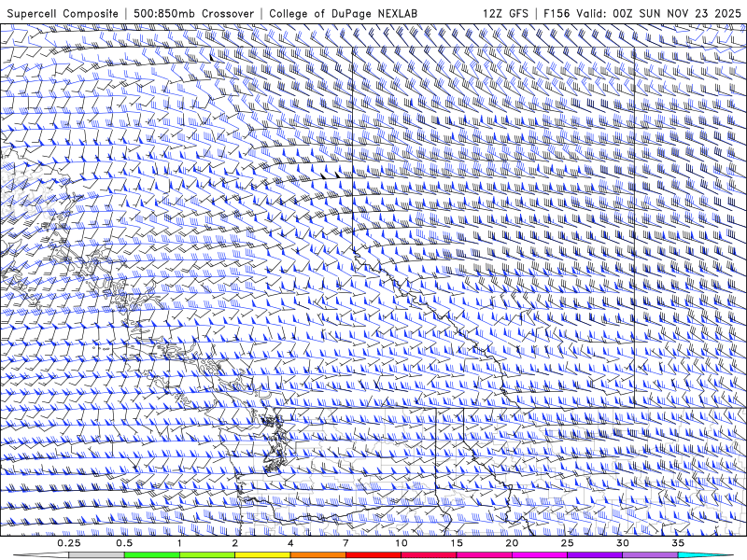Click the 'College of DuPage NEXLAB' label
747x560 pixels.
343,13
